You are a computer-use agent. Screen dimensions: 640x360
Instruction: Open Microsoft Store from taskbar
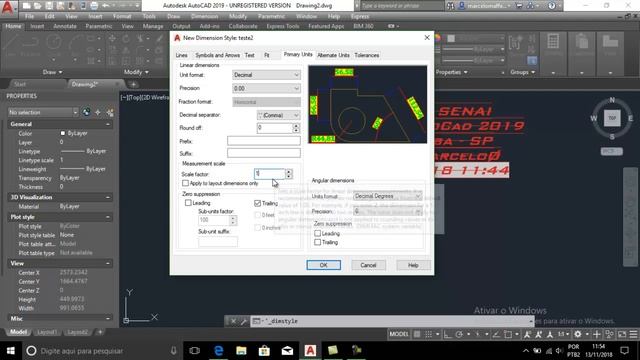[264, 351]
